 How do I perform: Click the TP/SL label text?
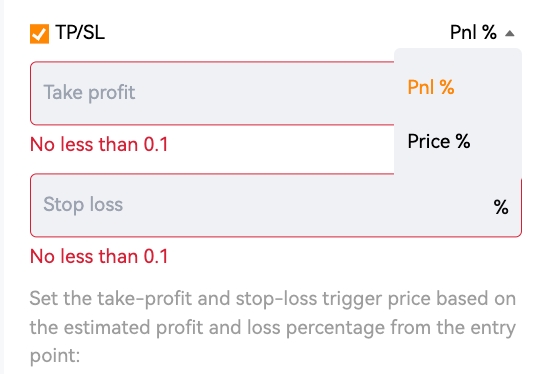click(x=80, y=33)
